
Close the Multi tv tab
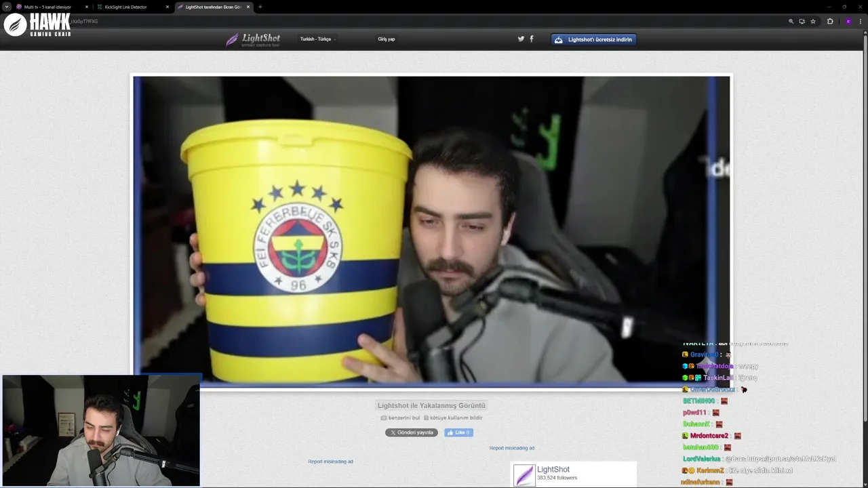(86, 7)
